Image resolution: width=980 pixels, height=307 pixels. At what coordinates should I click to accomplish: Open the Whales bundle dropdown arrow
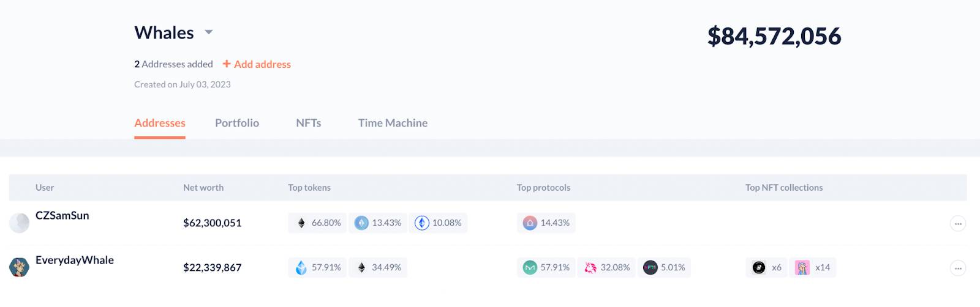point(208,32)
